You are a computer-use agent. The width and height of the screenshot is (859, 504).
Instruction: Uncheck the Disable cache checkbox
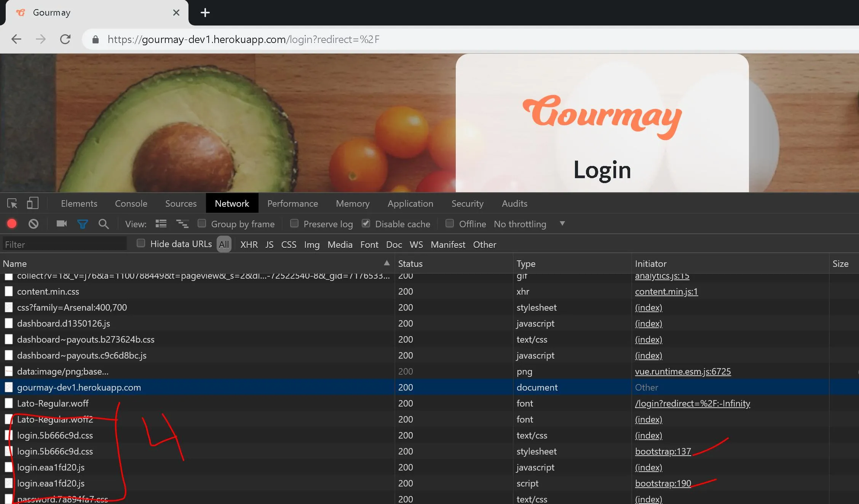click(366, 223)
